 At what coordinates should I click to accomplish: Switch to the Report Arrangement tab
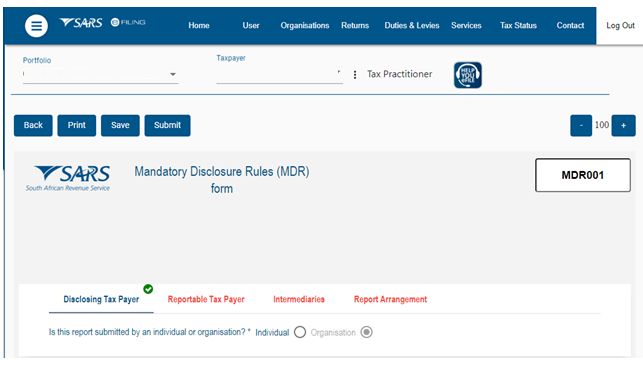pos(390,299)
